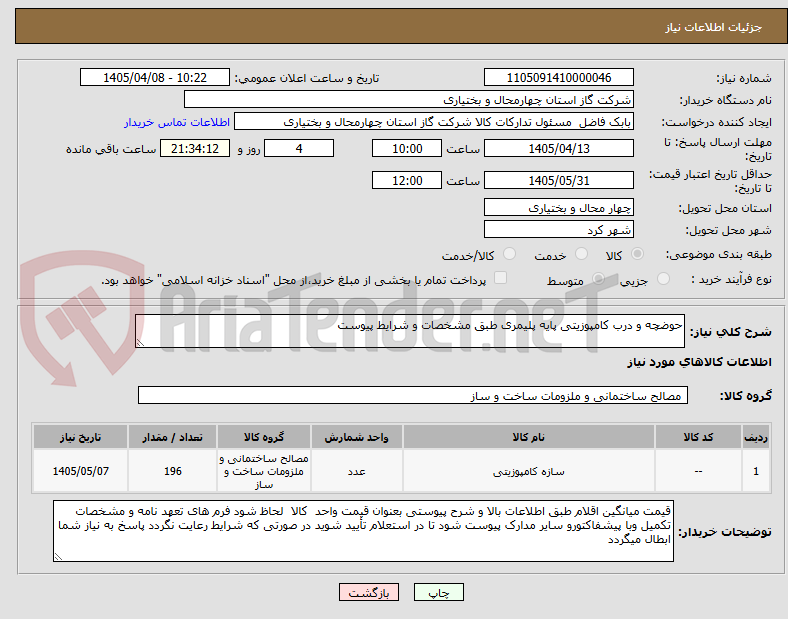
Task: Click the quantity cell 196
Action: coord(172,471)
